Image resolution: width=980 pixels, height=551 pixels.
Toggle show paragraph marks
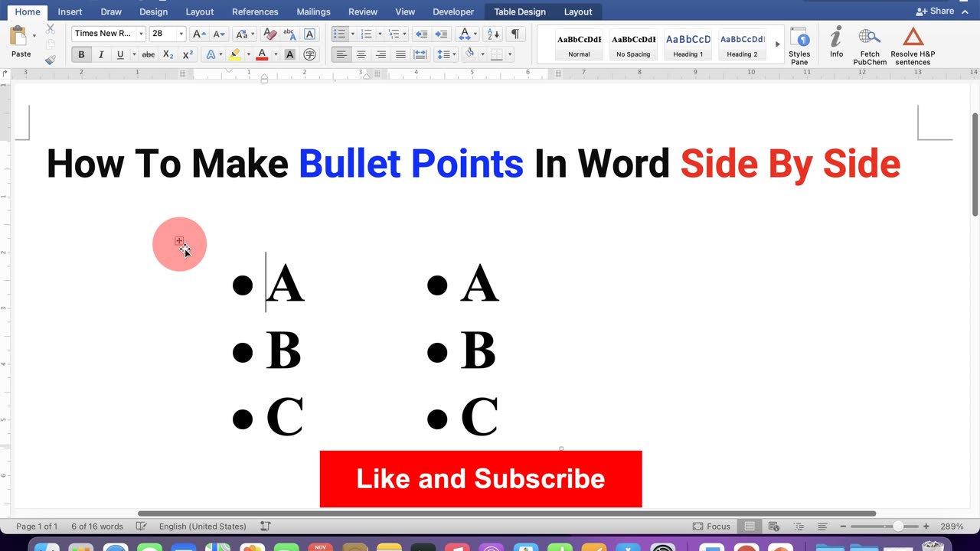click(x=515, y=34)
